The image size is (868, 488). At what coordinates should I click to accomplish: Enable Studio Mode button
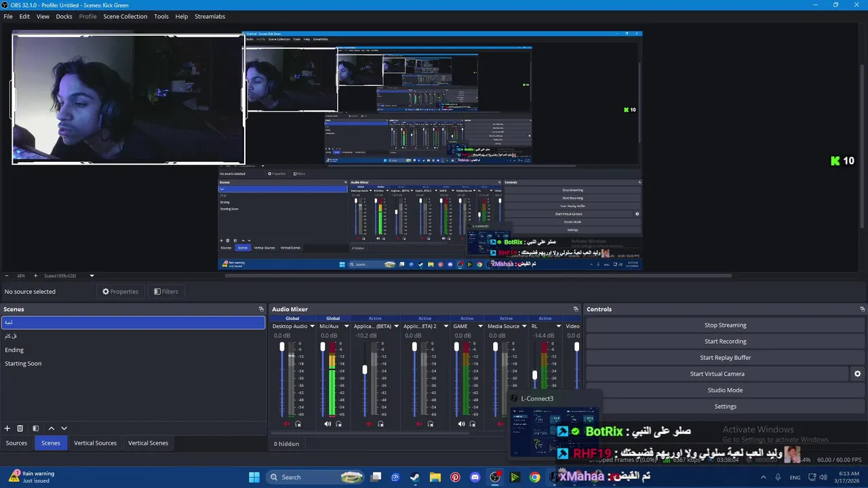coord(725,390)
